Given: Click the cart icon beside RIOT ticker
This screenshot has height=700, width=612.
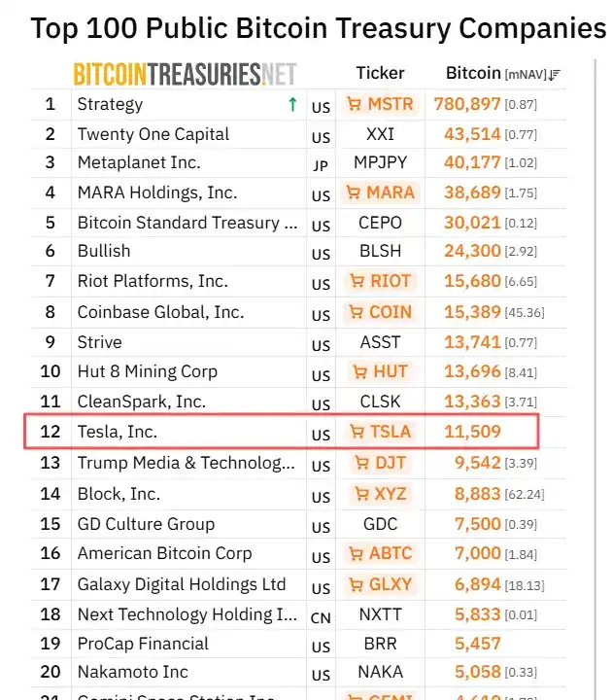Looking at the screenshot, I should [358, 282].
